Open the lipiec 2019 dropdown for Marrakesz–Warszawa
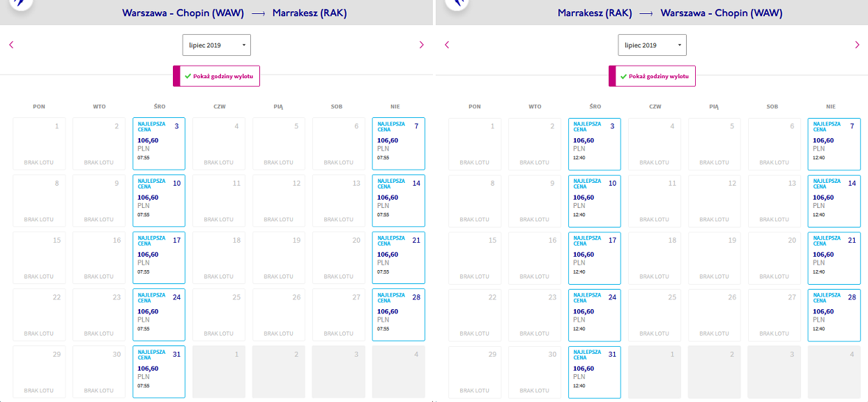Viewport: 868px width, 402px height. (x=653, y=45)
